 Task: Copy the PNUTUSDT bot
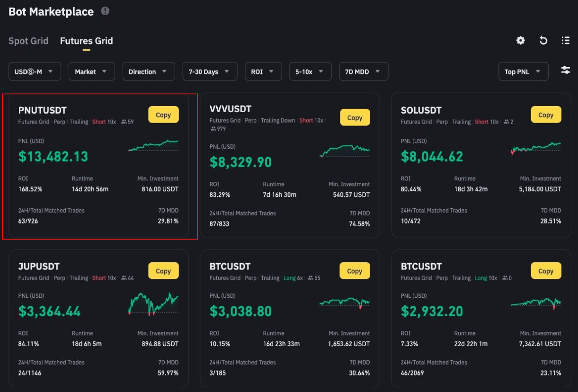coord(163,115)
